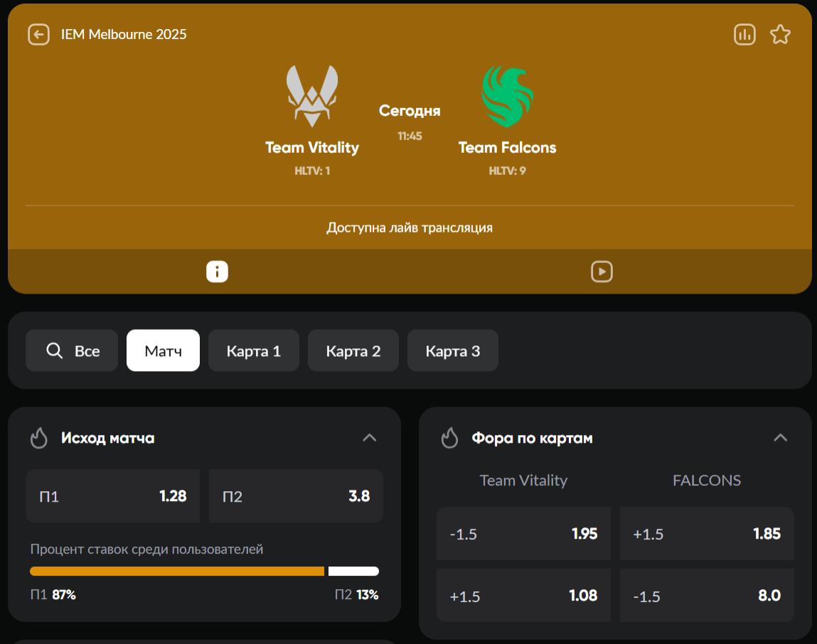
Task: Add match to favorites star
Action: (780, 35)
